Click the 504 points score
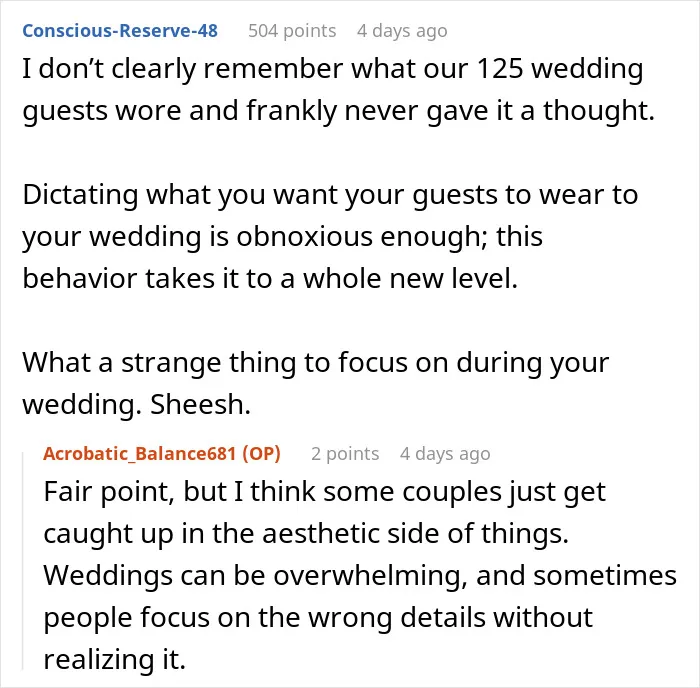 pos(292,31)
